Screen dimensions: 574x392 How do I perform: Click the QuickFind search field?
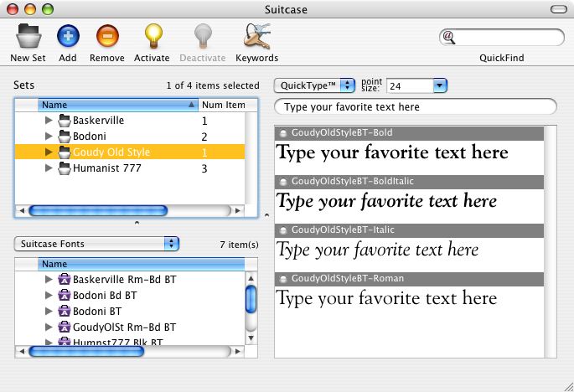[x=502, y=38]
